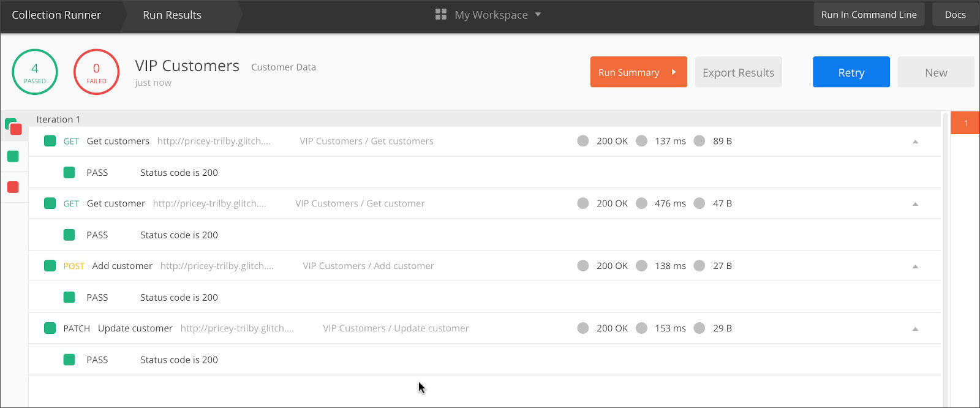Click green status square of Update customer
Image resolution: width=980 pixels, height=408 pixels.
(50, 328)
